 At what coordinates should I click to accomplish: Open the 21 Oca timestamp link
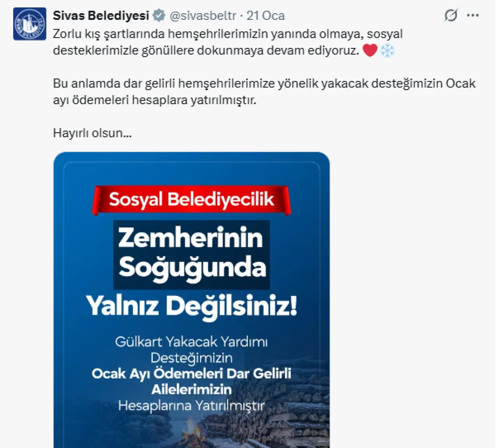[265, 16]
